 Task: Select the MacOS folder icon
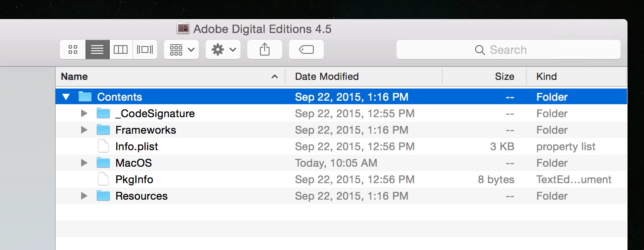point(103,163)
